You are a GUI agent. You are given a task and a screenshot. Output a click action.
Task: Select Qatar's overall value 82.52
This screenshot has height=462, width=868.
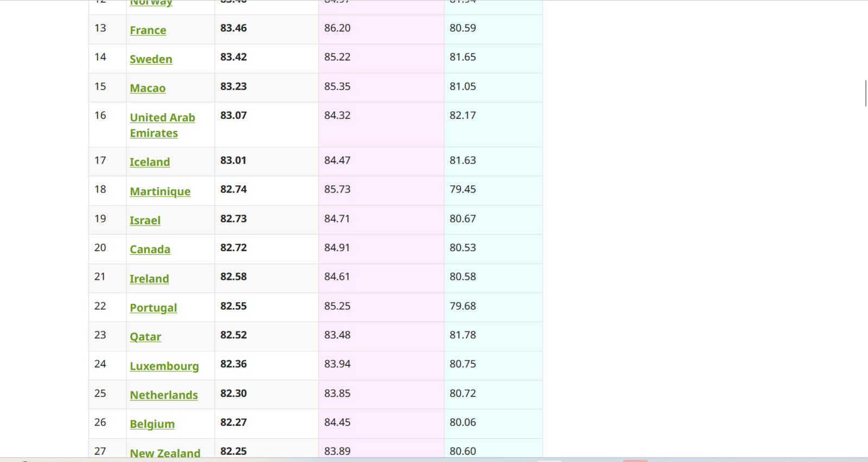pos(233,335)
